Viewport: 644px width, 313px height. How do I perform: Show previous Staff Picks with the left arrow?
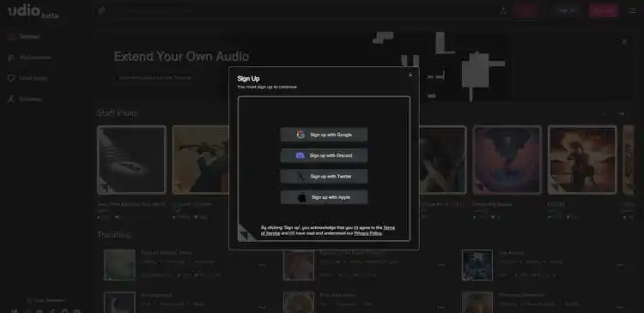click(x=604, y=114)
